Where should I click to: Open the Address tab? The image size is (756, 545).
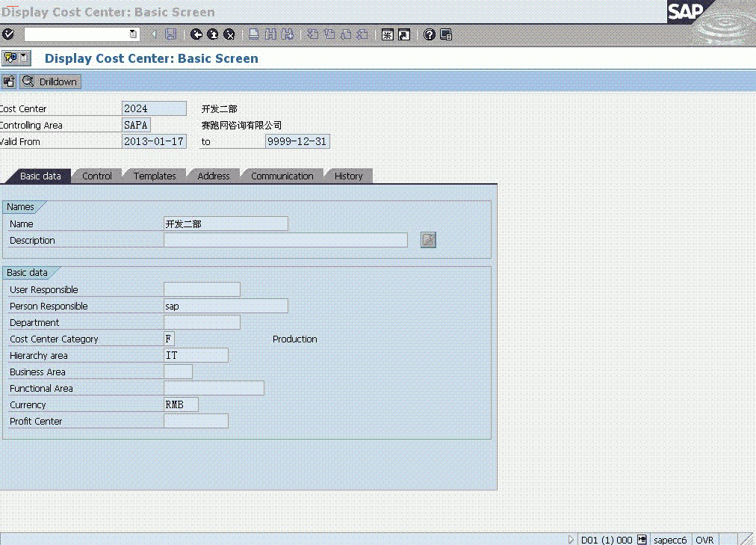[x=214, y=176]
